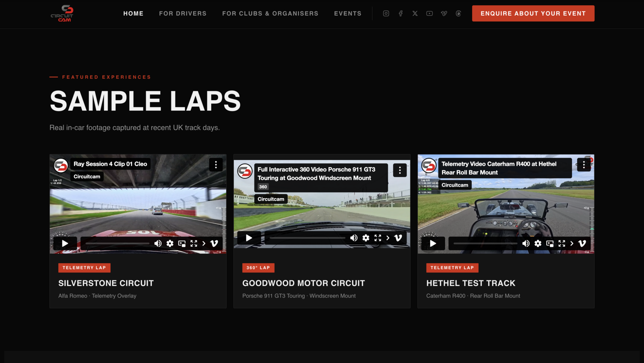This screenshot has width=644, height=363.
Task: Click 'Porsche 911 GT3 Touring · Windscreen Mount' text
Action: [x=299, y=296]
